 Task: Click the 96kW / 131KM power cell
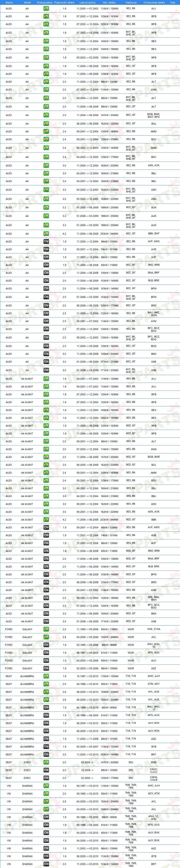pyautogui.click(x=109, y=739)
